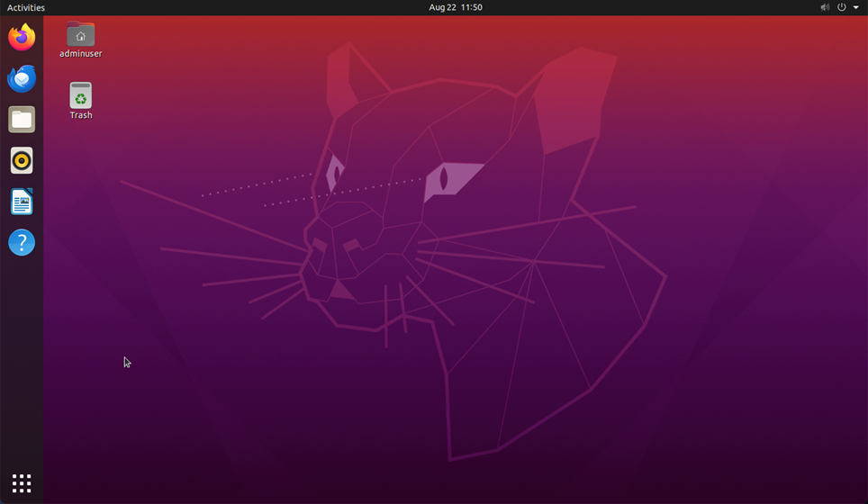Launch Rhythmbox music player
This screenshot has width=868, height=504.
click(22, 160)
